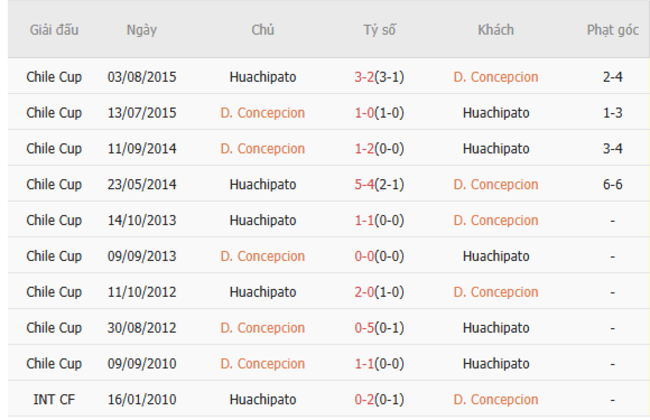The image size is (650, 420).
Task: Click the "Khách" column header
Action: (495, 29)
